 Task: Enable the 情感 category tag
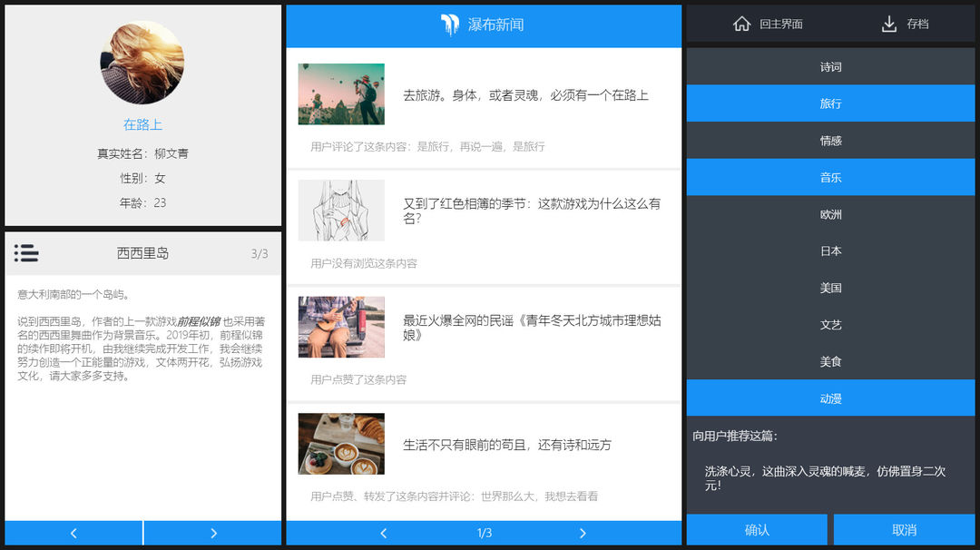(x=830, y=140)
